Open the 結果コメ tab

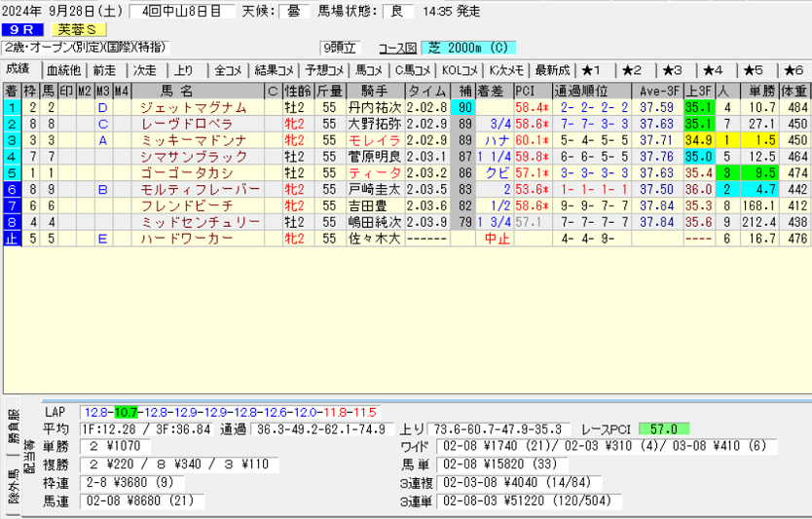coord(274,70)
